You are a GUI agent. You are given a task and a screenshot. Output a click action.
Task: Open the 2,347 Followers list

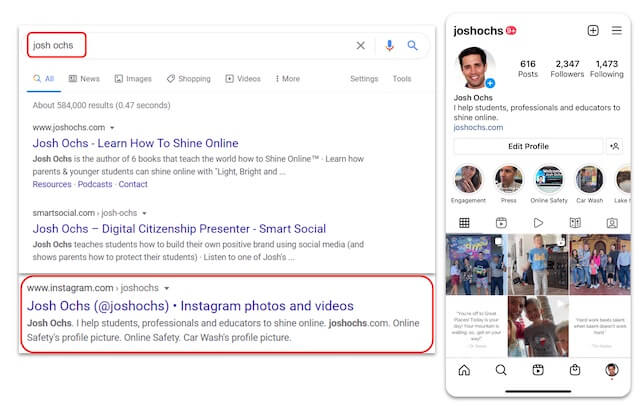[x=567, y=69]
